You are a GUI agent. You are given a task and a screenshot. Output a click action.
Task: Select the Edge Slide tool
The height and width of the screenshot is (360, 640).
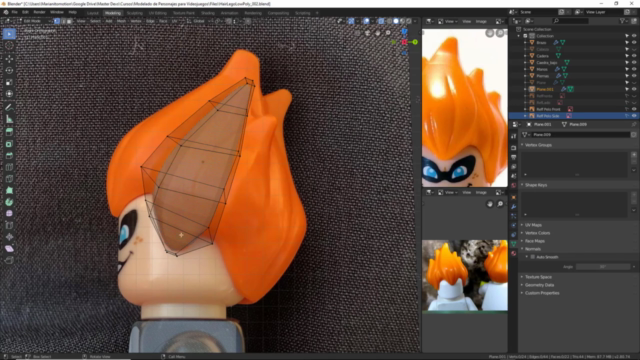coord(9,225)
